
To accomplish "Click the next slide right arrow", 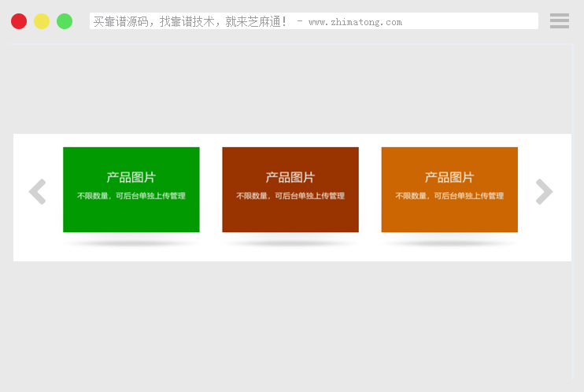I will [x=544, y=192].
